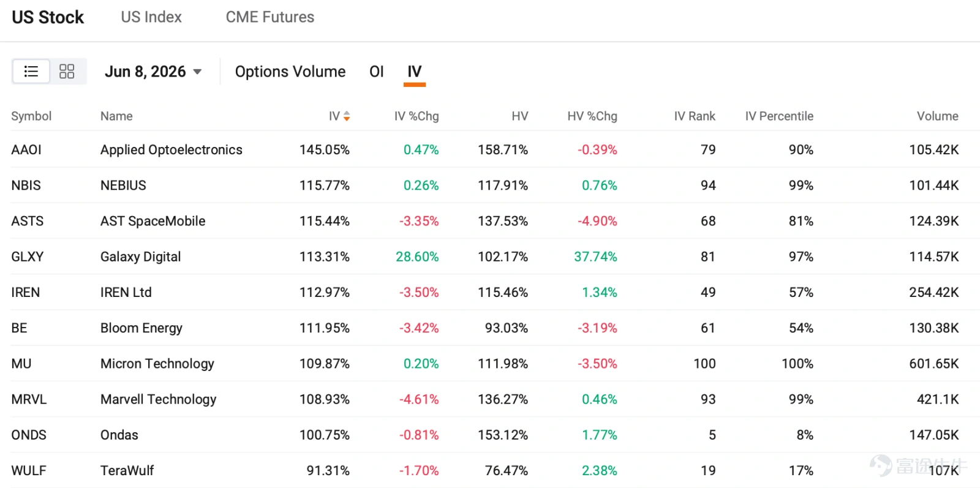Open the AAOI symbol row

[490, 149]
